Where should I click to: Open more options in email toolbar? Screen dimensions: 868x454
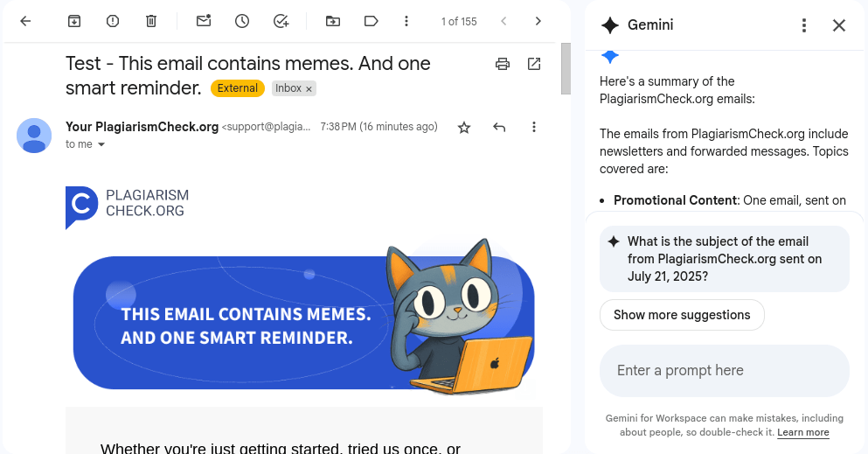point(406,21)
